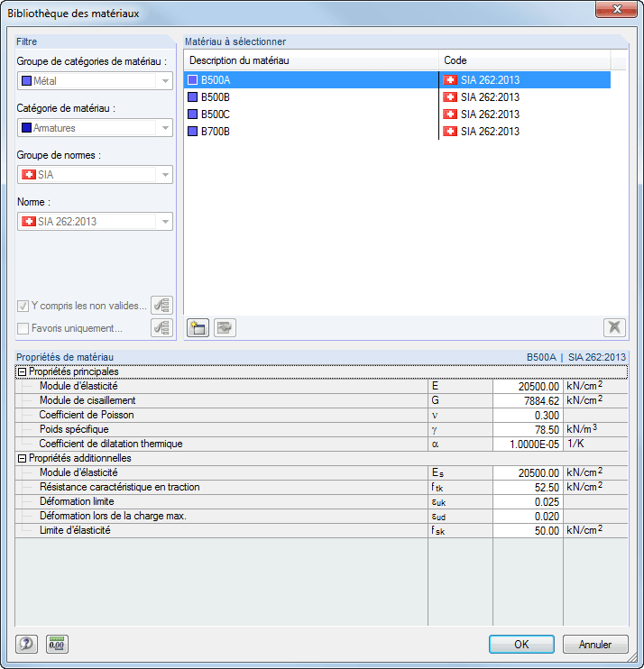Collapse 'Propriétés principales' section
The width and height of the screenshot is (644, 669).
[x=22, y=372]
